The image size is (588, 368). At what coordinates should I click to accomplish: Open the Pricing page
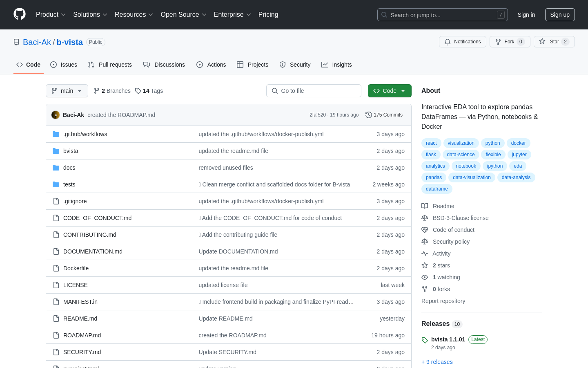[268, 14]
